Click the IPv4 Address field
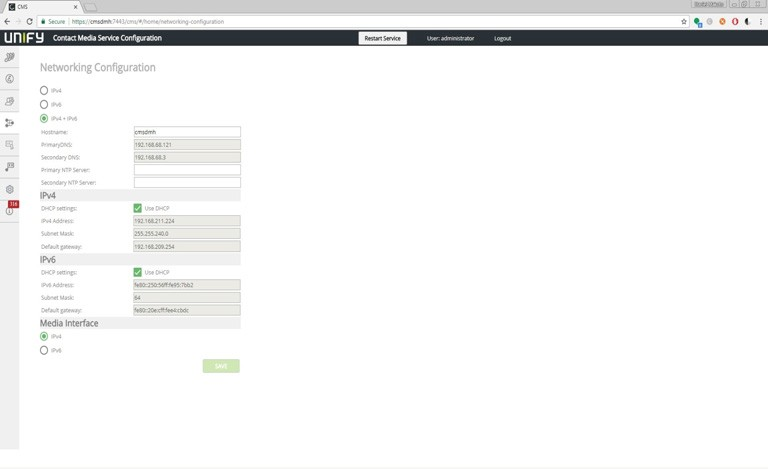 point(187,221)
